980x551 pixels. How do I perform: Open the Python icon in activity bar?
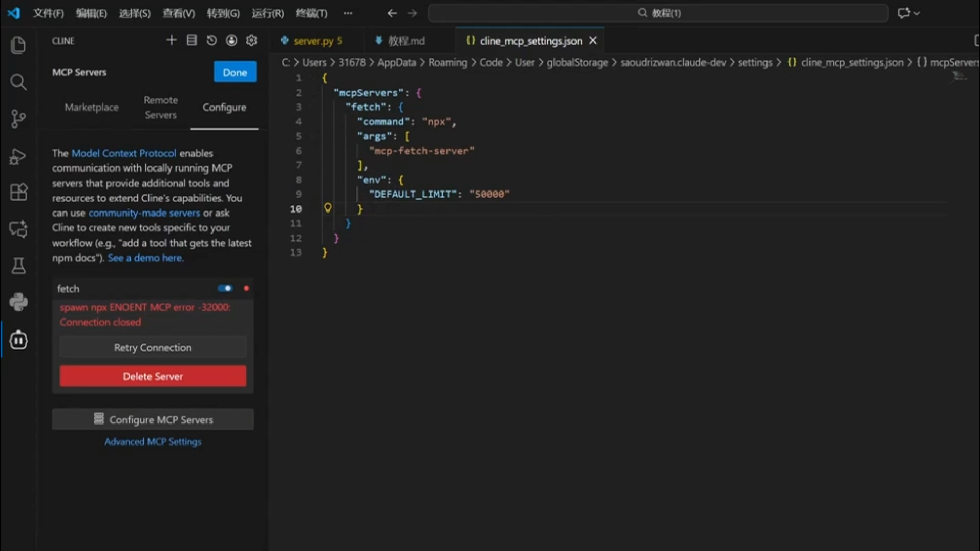pos(18,302)
